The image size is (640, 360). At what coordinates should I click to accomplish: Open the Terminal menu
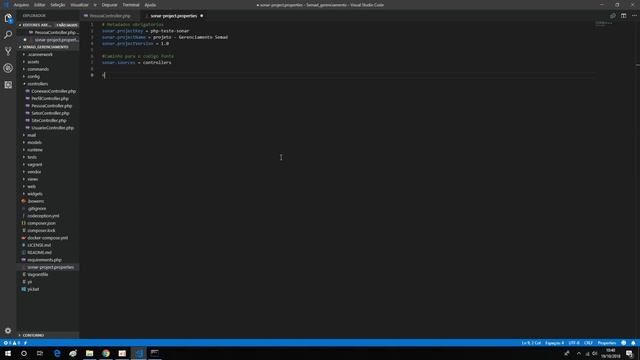pos(131,5)
